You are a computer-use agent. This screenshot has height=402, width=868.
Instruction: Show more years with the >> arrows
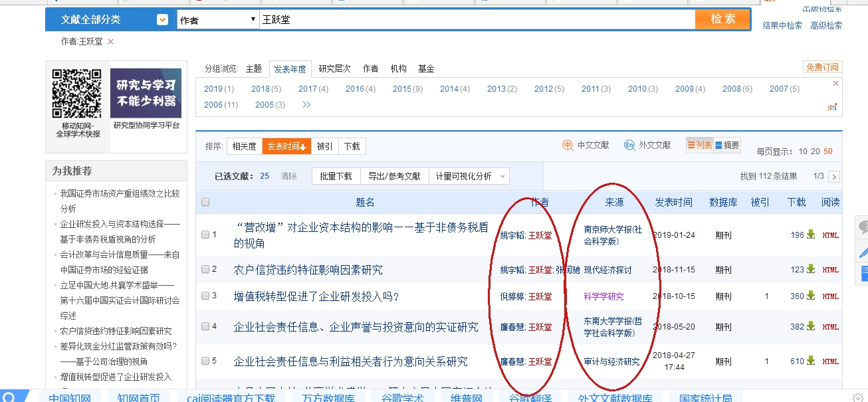pyautogui.click(x=306, y=105)
